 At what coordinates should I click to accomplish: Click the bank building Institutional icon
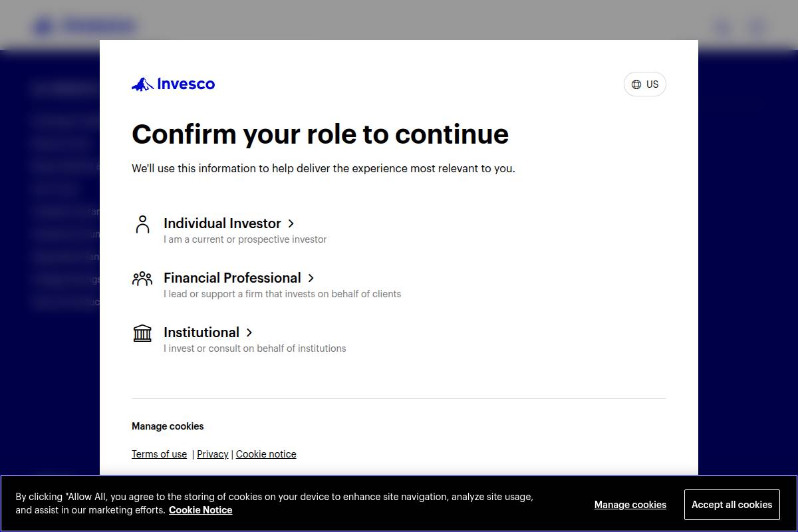(x=142, y=333)
